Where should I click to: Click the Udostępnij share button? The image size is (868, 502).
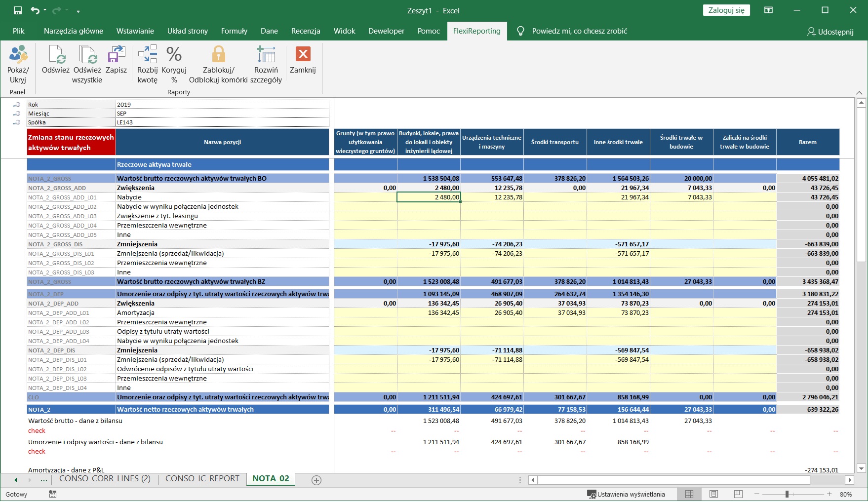tap(830, 32)
